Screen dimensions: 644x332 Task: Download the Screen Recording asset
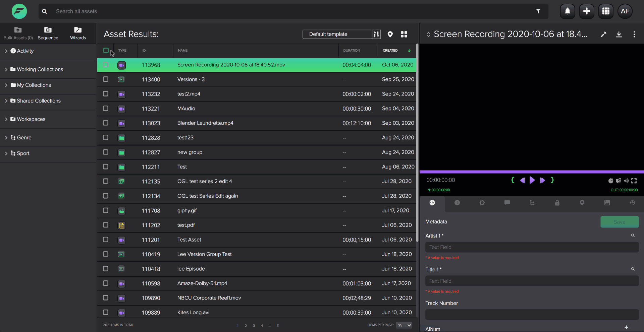619,34
